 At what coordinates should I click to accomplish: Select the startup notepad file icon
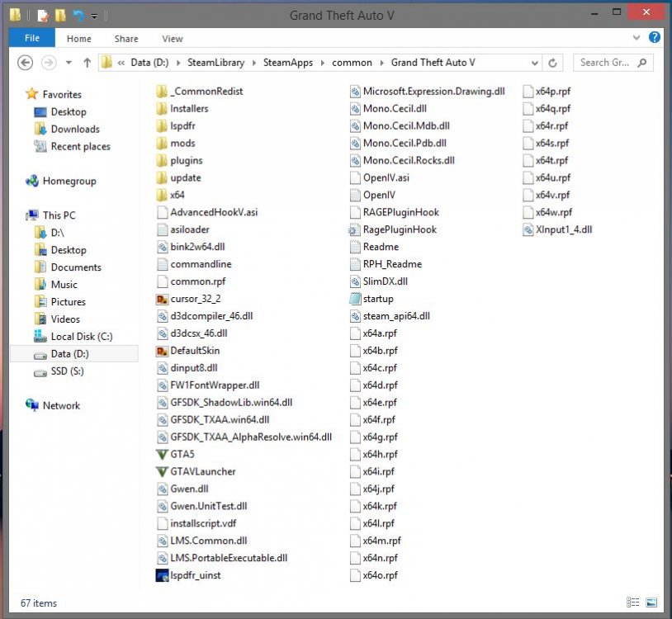[355, 299]
